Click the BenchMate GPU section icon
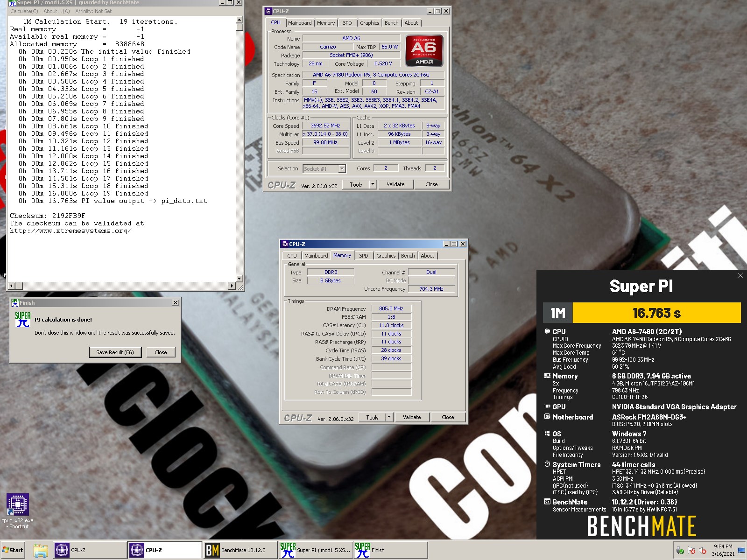Image resolution: width=747 pixels, height=560 pixels. point(547,406)
